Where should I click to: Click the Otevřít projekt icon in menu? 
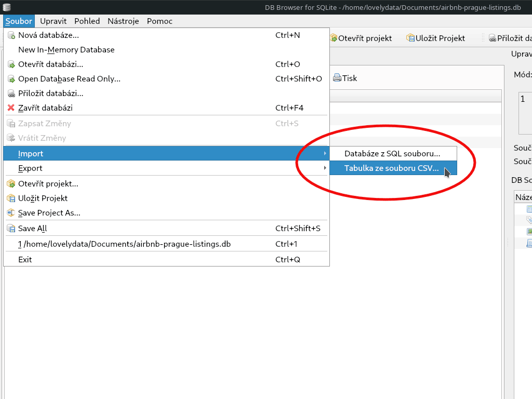(11, 184)
